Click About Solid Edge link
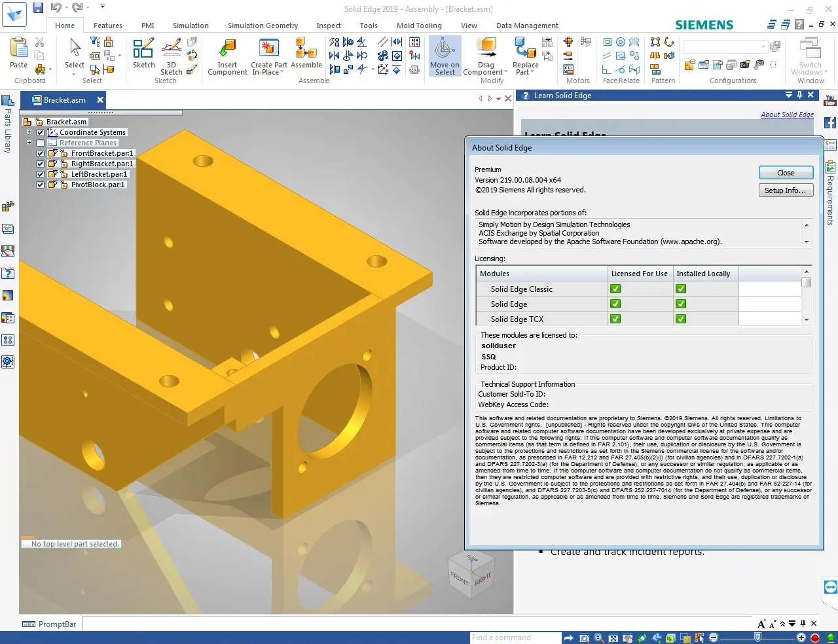This screenshot has height=644, width=838. pos(787,115)
